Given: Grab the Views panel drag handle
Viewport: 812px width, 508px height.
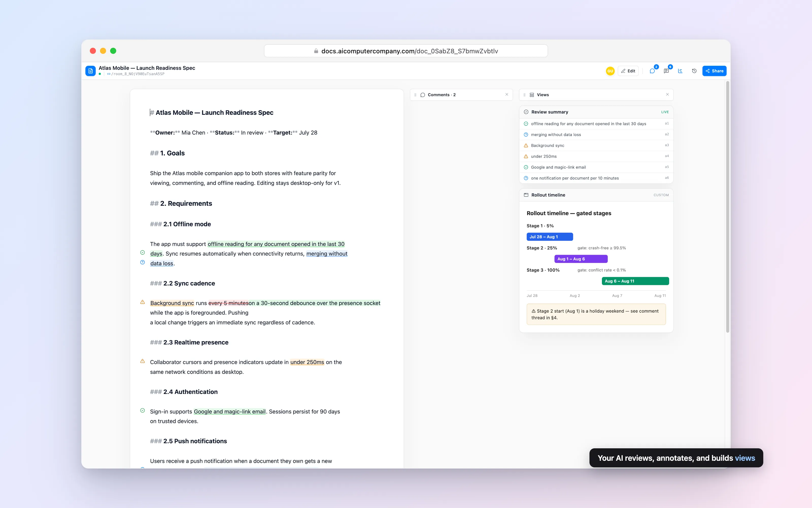Looking at the screenshot, I should tap(525, 95).
